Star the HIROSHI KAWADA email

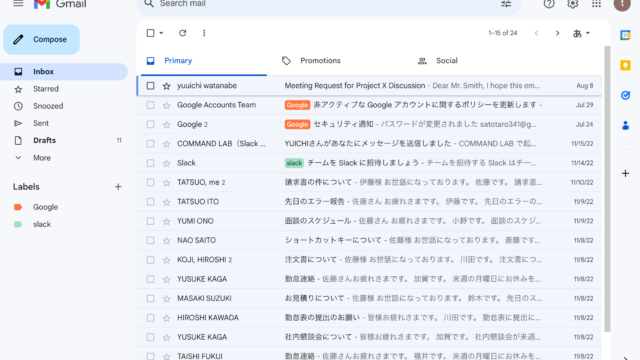coord(167,318)
